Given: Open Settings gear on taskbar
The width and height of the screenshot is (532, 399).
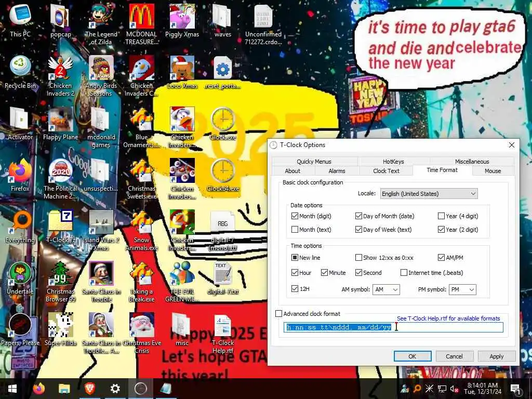Looking at the screenshot, I should [x=115, y=389].
